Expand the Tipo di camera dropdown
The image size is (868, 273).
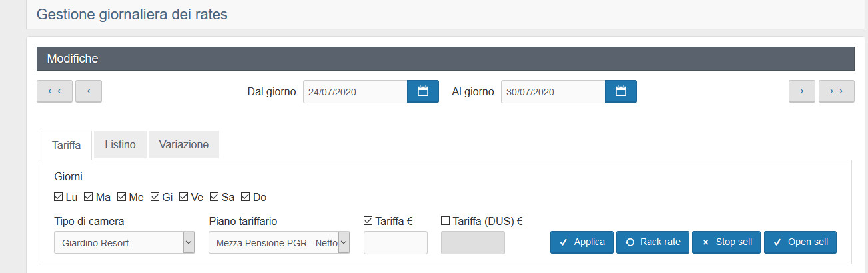[x=124, y=243]
